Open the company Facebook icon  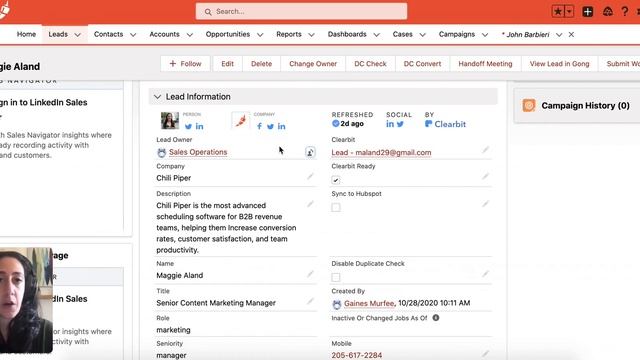coord(259,126)
